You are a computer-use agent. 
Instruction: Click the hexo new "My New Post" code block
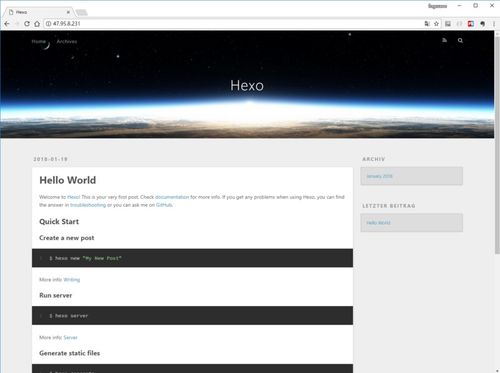coord(192,258)
